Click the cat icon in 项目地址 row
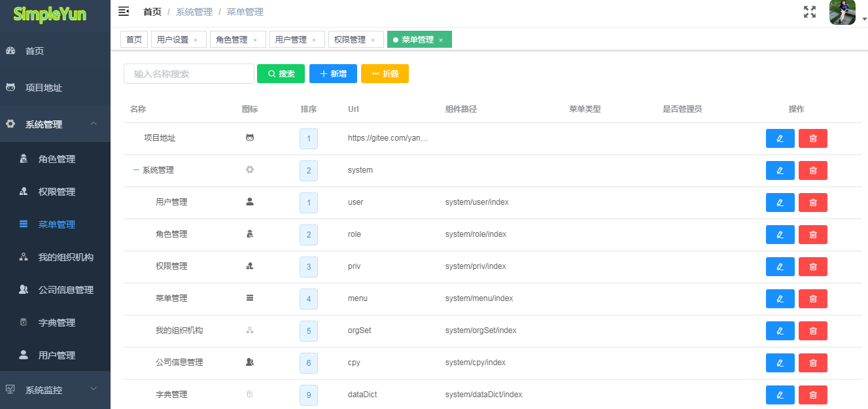868x409 pixels. point(250,138)
